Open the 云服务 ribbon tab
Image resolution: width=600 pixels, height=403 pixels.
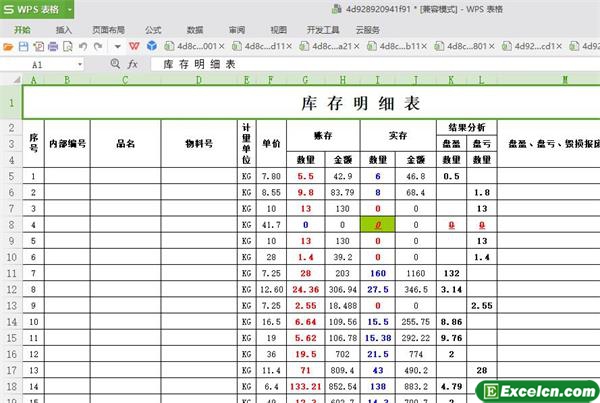point(368,30)
